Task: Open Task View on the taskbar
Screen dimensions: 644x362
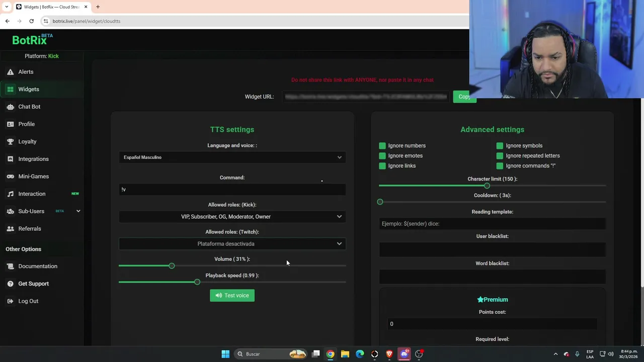Action: tap(316, 354)
